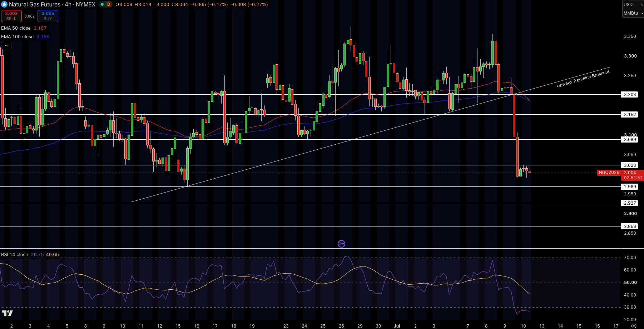Click the orange D delayed-data badge
Viewport: 644px width, 329px height.
pos(109,5)
